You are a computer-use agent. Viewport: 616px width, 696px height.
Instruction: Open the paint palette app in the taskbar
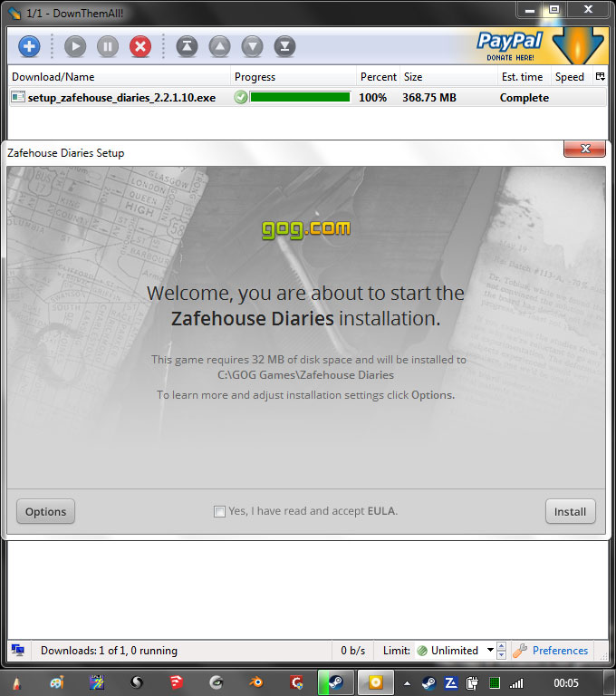click(57, 682)
